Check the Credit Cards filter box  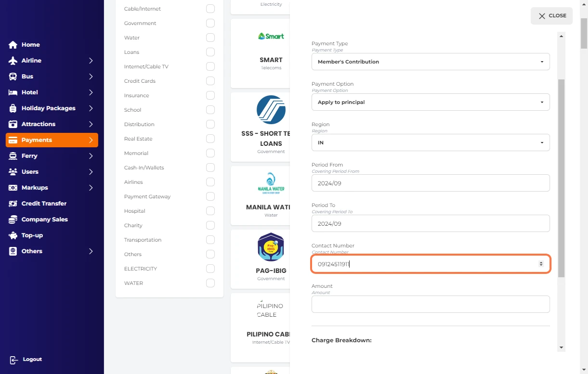tap(210, 81)
